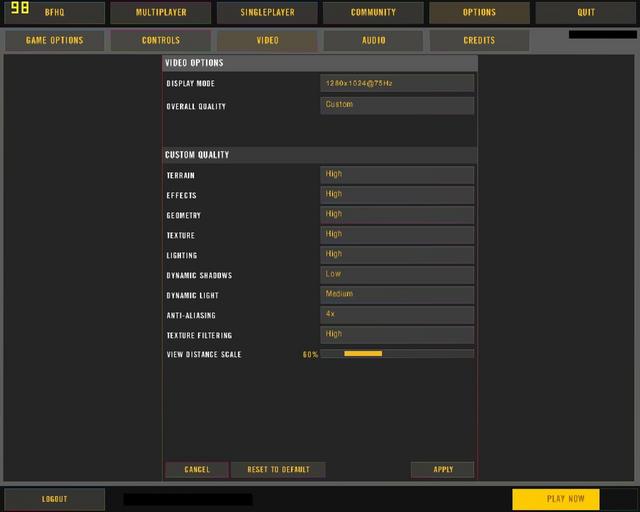Image resolution: width=640 pixels, height=512 pixels.
Task: Open the Effects quality dropdown
Action: [x=397, y=195]
